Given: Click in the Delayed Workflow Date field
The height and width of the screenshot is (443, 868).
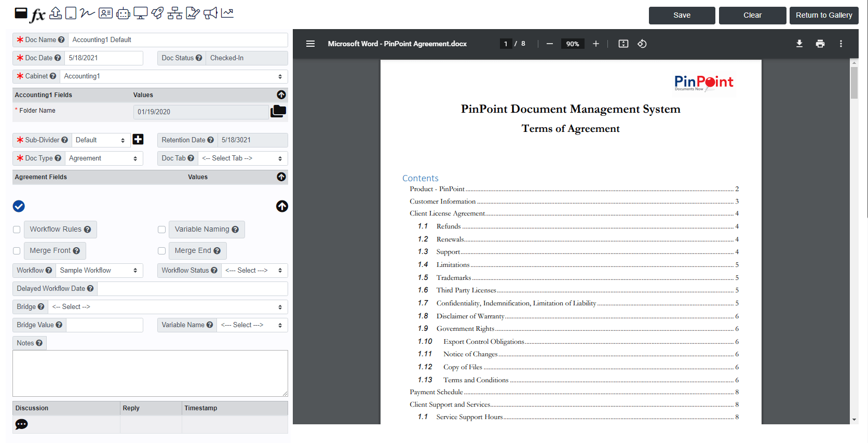Looking at the screenshot, I should click(x=193, y=289).
